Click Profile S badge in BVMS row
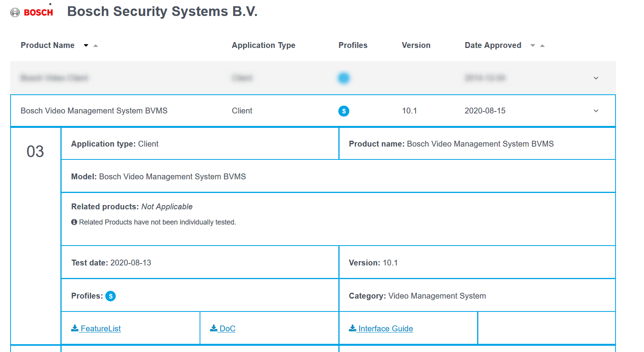The width and height of the screenshot is (644, 352). pos(343,111)
